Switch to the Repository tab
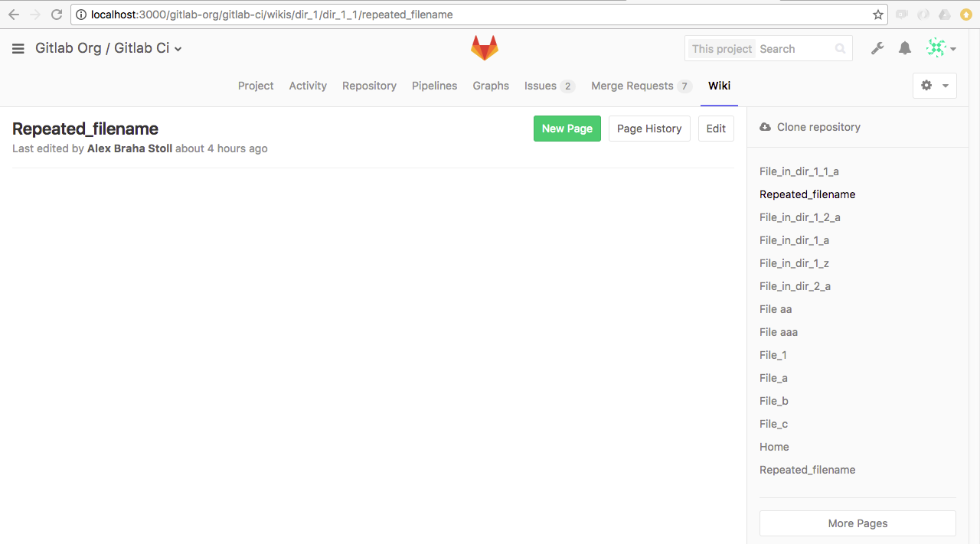980x544 pixels. (x=369, y=86)
